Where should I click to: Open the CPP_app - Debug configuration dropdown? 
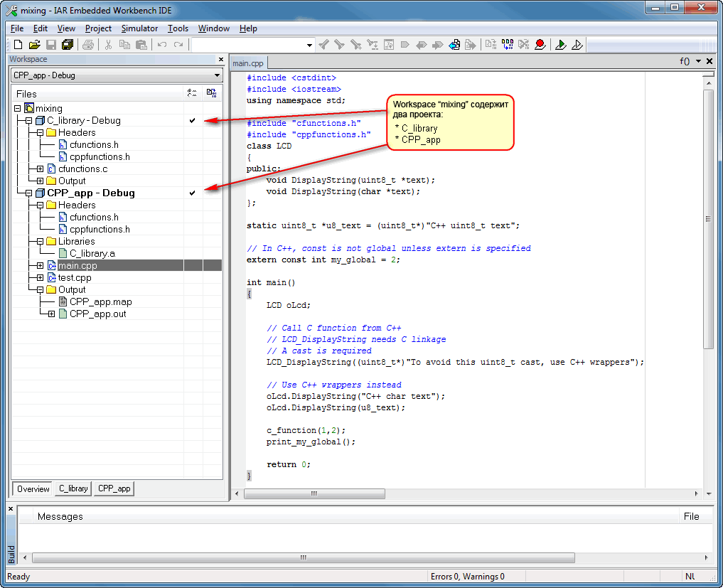[x=217, y=75]
